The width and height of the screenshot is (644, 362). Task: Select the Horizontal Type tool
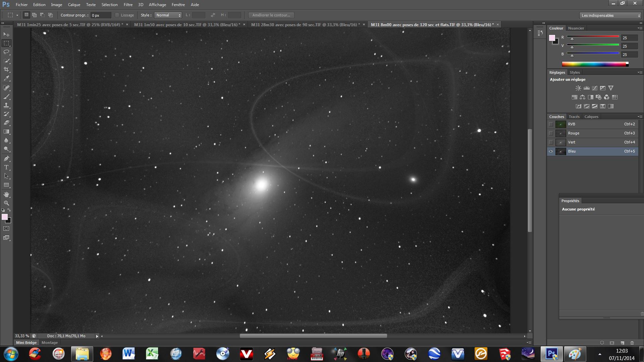pyautogui.click(x=6, y=167)
